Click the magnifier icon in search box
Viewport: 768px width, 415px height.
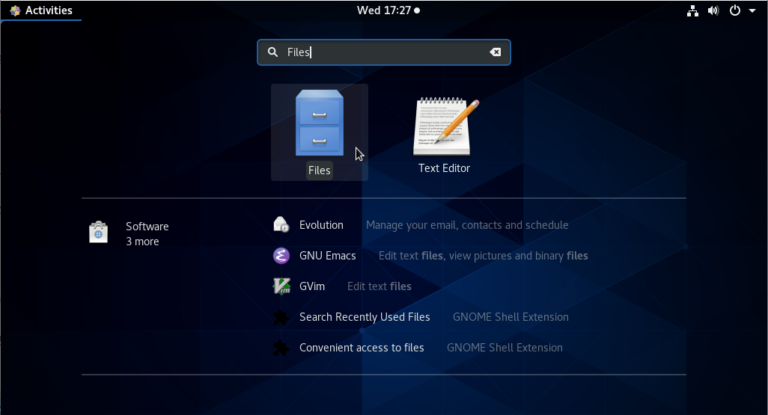[x=272, y=52]
